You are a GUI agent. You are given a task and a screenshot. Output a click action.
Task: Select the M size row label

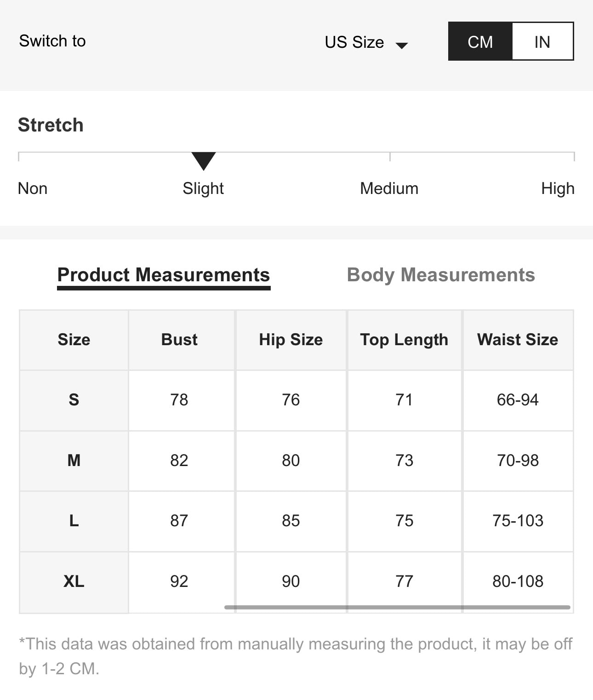(x=74, y=460)
